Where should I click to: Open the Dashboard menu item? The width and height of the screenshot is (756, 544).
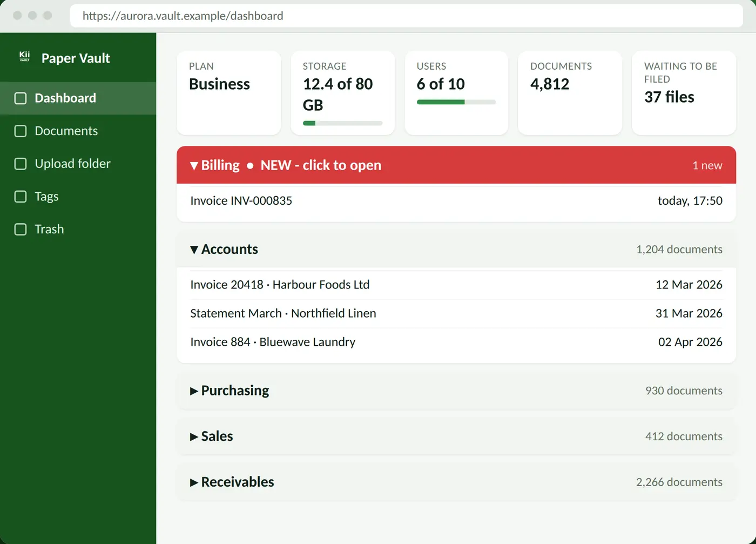[x=78, y=98]
